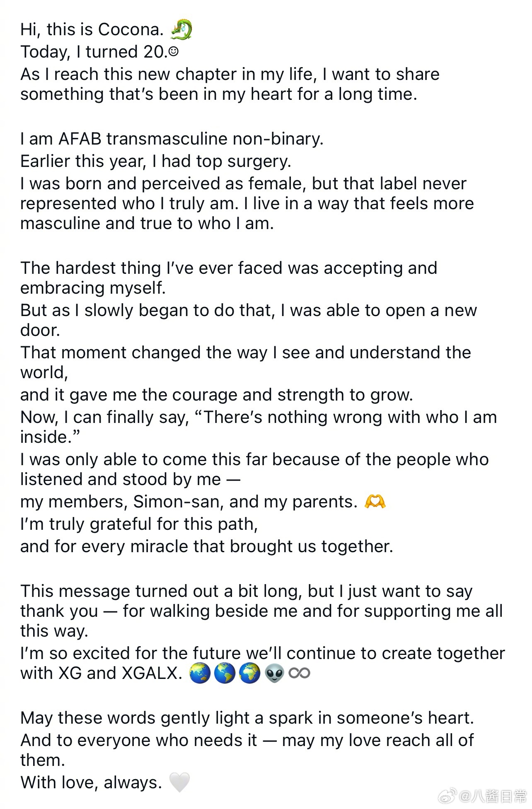Click the smiley face after "turned 20"
The height and width of the screenshot is (809, 532).
click(x=174, y=51)
